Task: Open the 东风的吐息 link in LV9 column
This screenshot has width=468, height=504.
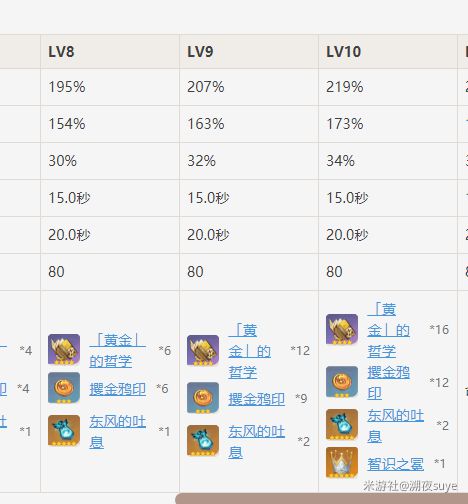Action: coord(256,442)
